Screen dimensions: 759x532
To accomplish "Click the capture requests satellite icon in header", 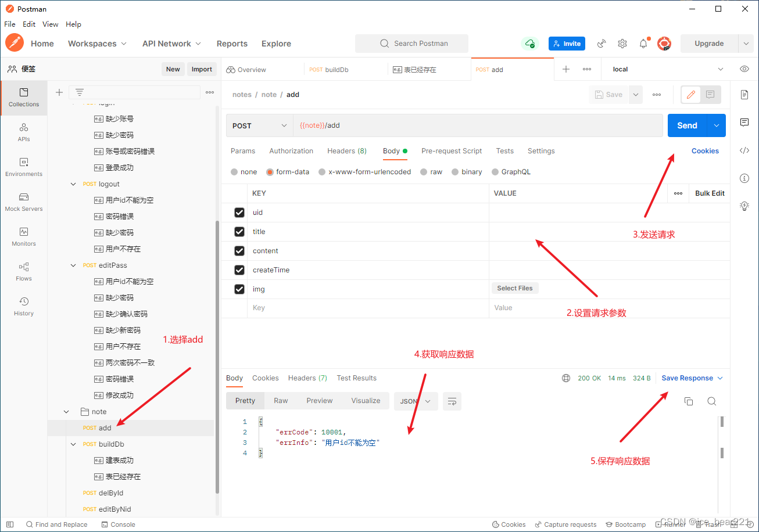I will click(602, 44).
